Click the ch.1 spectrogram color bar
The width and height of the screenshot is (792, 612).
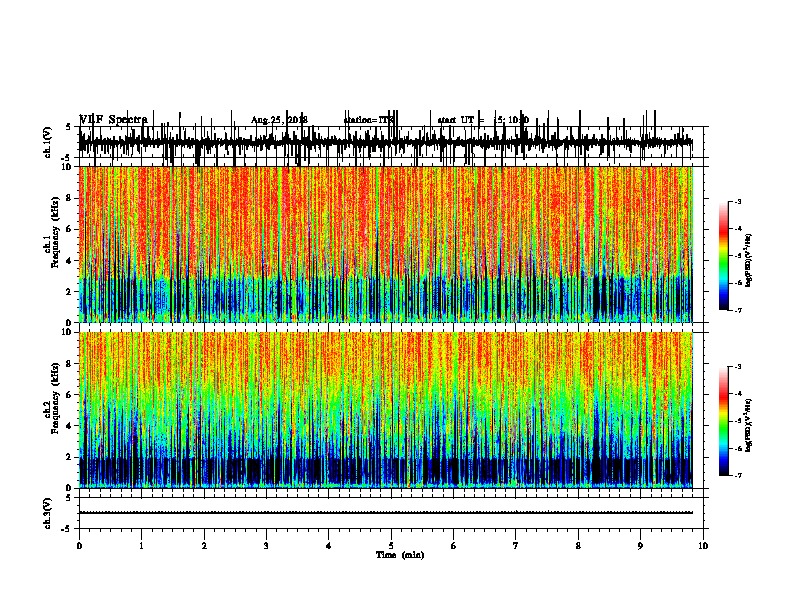[x=724, y=256]
